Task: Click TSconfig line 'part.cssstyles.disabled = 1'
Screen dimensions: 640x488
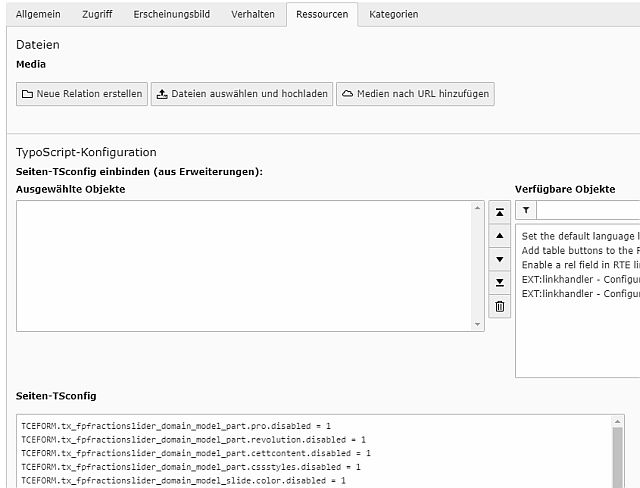Action: pos(191,467)
